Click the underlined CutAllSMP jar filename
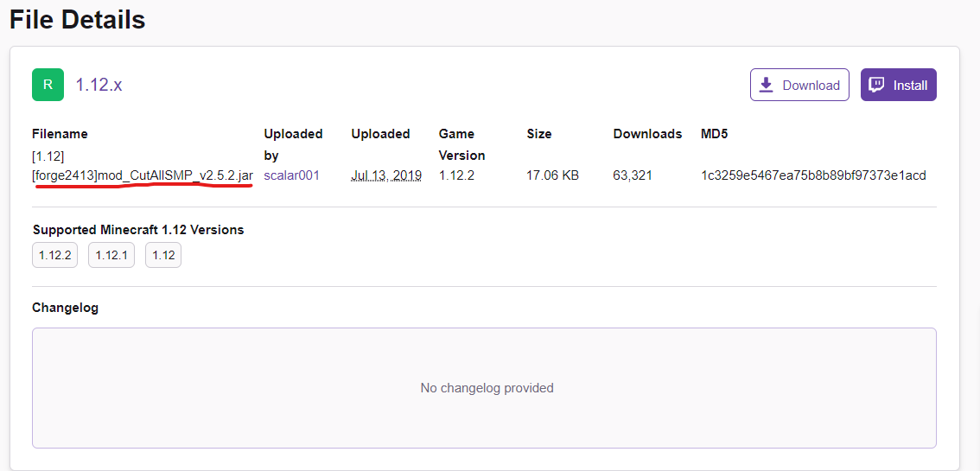Screen dimensions: 980x471 click(143, 175)
